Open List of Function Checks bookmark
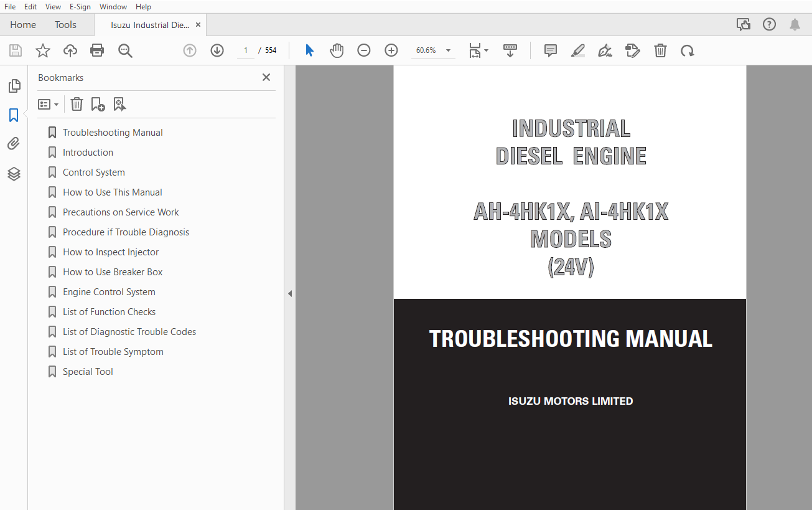812x510 pixels. (x=109, y=312)
